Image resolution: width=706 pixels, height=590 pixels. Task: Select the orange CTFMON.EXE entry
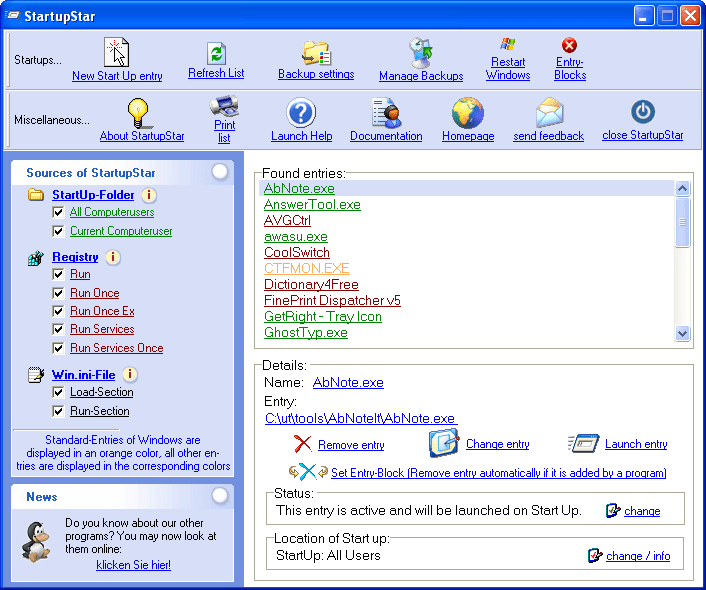[307, 268]
